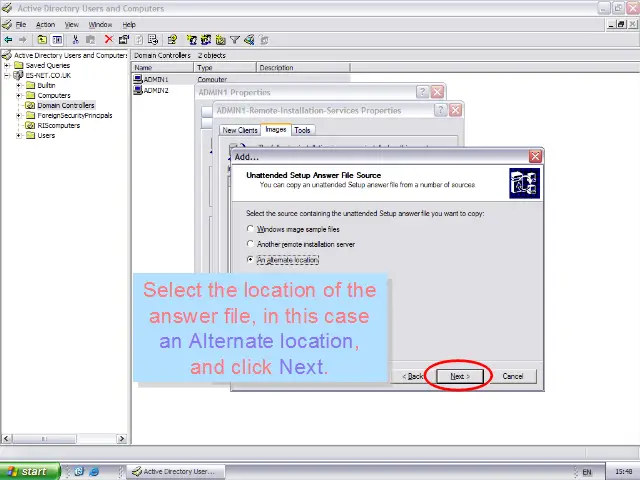Image resolution: width=640 pixels, height=480 pixels.
Task: Click the Back arrow toolbar icon
Action: (8, 40)
